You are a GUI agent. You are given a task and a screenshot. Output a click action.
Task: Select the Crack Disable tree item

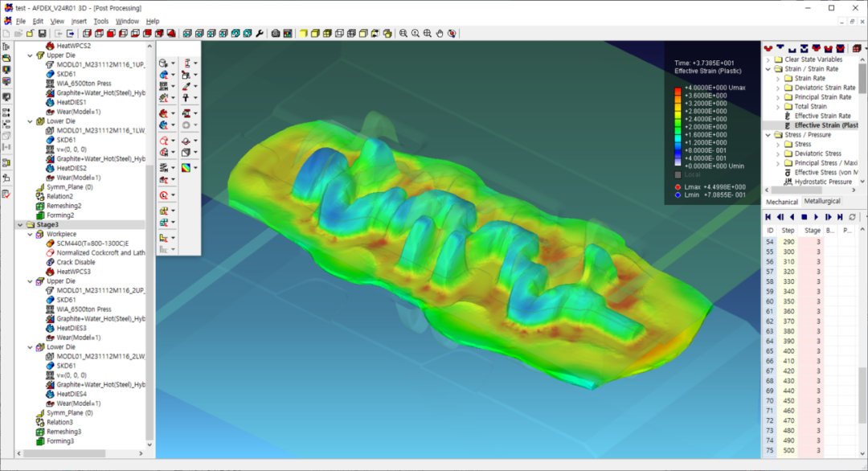76,262
